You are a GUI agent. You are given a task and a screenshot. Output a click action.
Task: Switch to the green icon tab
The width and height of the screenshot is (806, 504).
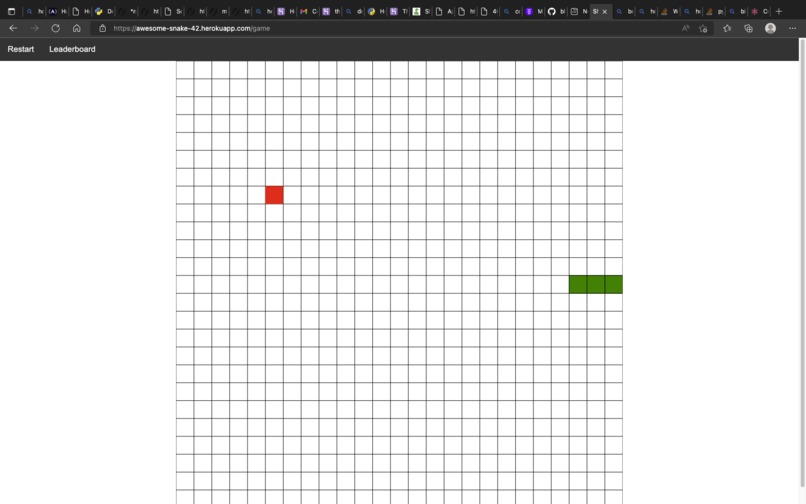point(420,11)
